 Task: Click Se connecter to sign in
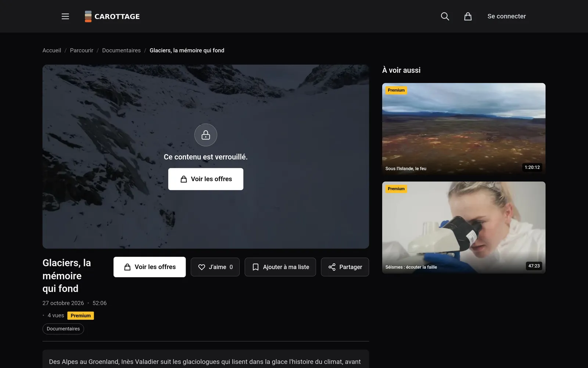point(506,16)
